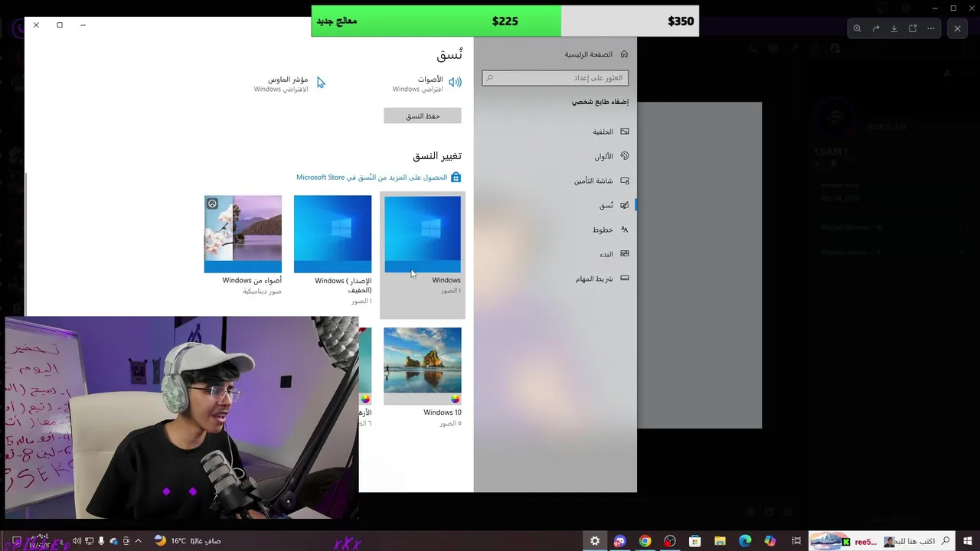Open Get more themes in Microsoft Store link
The height and width of the screenshot is (551, 980).
378,178
